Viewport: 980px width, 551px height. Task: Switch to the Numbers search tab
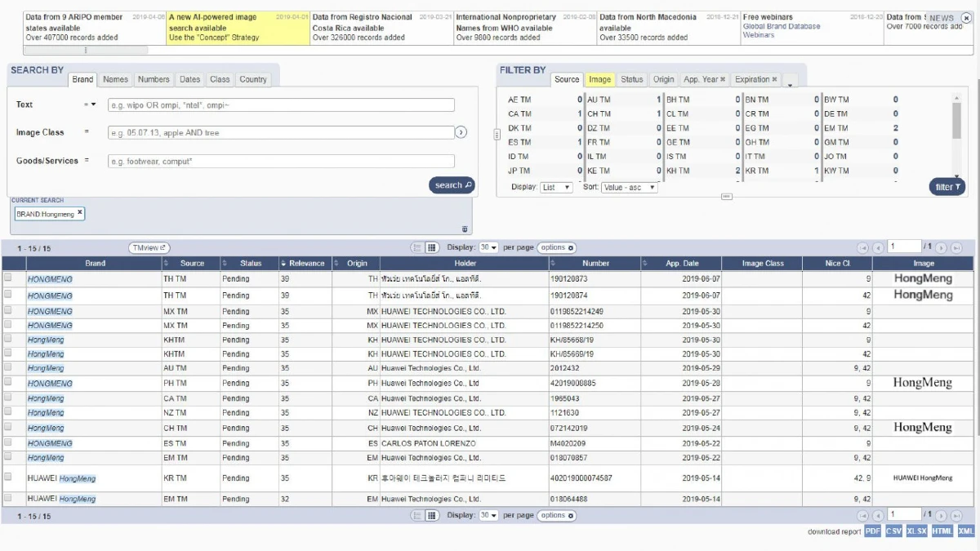(154, 80)
